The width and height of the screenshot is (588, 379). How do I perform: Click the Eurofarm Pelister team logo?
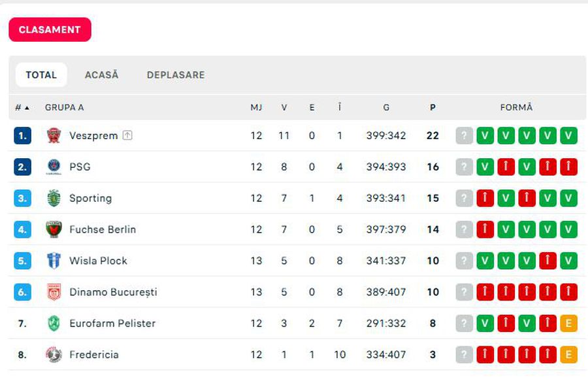click(x=54, y=323)
